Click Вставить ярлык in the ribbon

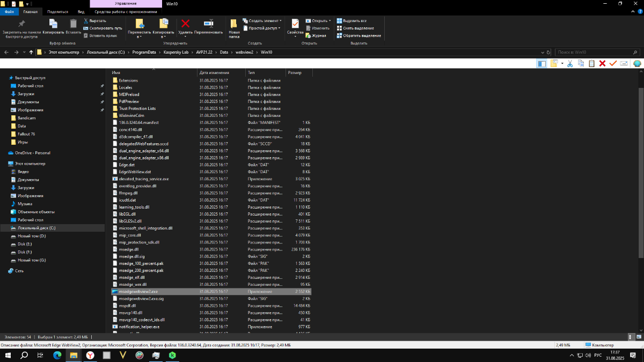pos(100,35)
